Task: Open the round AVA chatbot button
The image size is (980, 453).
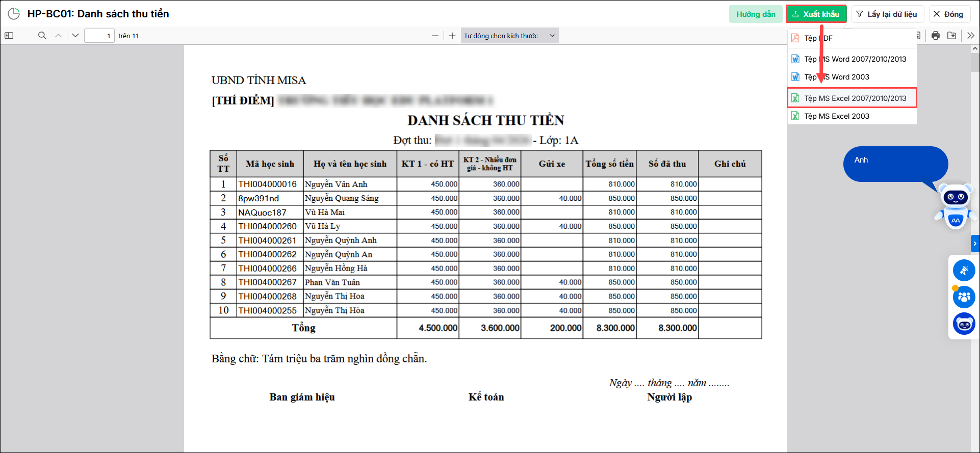Action: point(964,324)
